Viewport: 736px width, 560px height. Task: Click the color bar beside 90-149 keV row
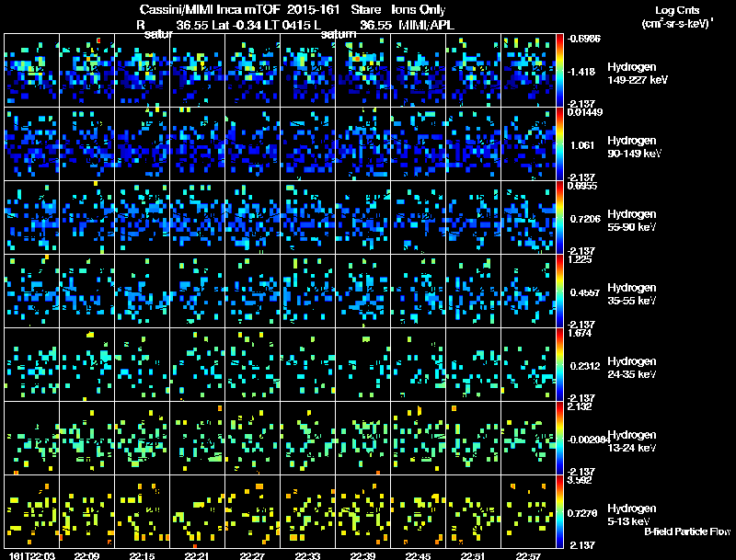559,144
